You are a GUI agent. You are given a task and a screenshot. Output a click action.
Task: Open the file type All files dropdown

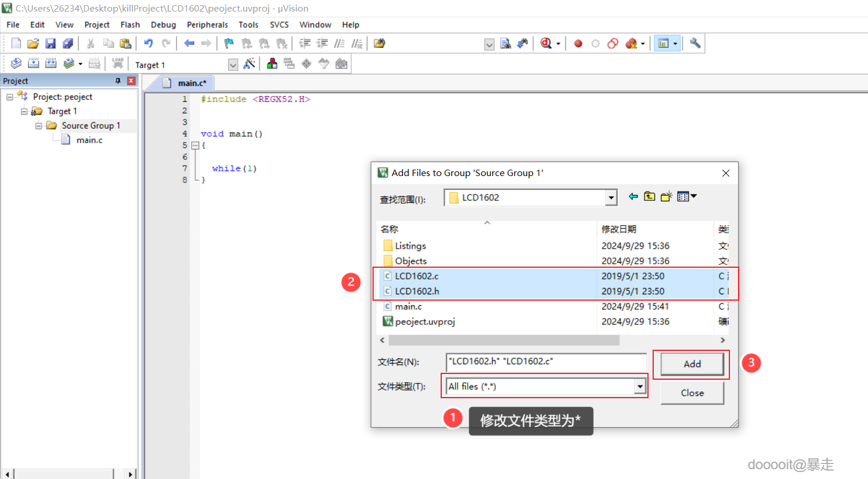[640, 386]
